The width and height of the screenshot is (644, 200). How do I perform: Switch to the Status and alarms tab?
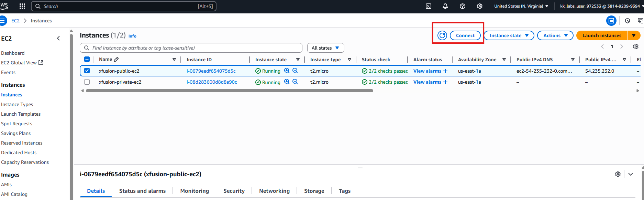142,191
